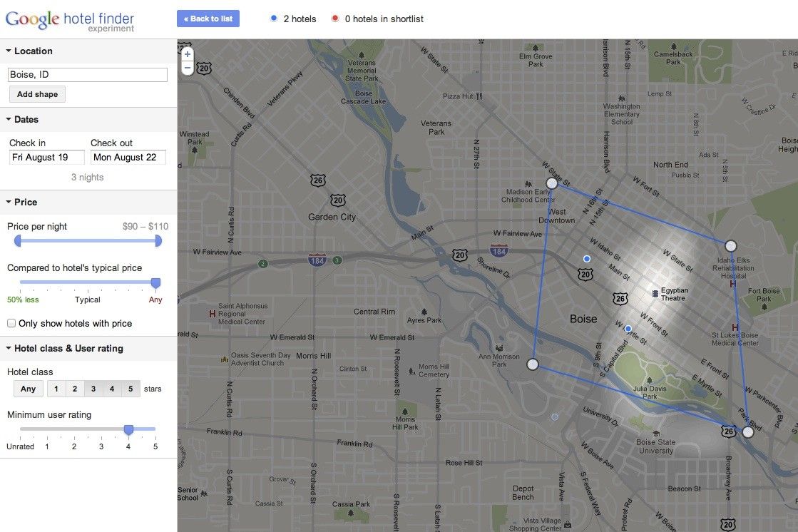Select the 5 stars hotel class
The width and height of the screenshot is (798, 532).
130,389
